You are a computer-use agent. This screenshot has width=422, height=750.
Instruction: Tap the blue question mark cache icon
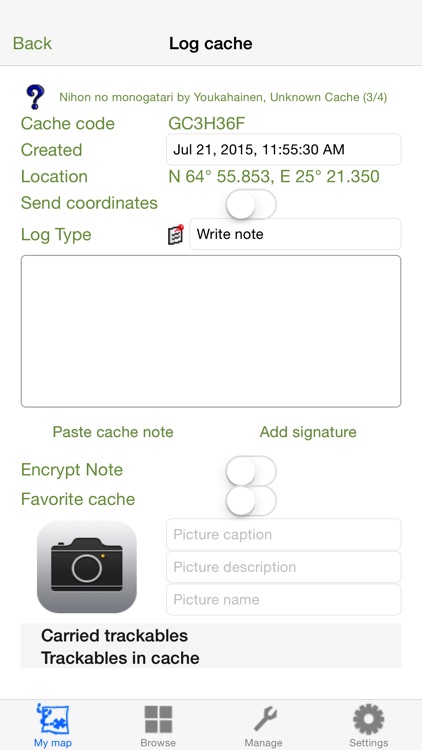click(x=35, y=97)
